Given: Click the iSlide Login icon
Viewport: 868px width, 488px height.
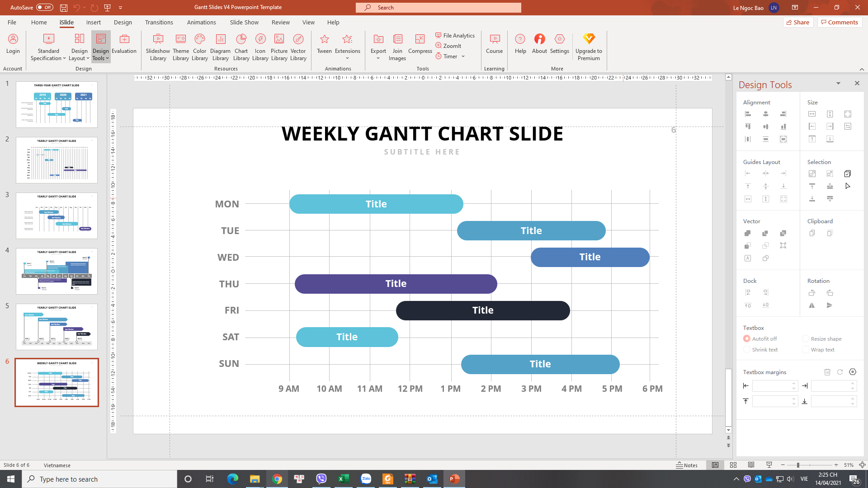Looking at the screenshot, I should click(13, 39).
